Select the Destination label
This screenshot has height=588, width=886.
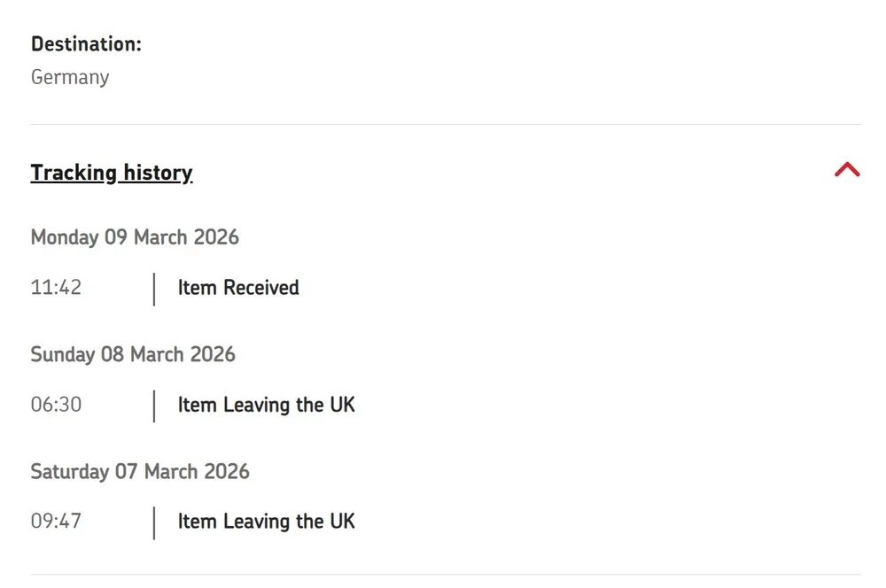coord(86,44)
